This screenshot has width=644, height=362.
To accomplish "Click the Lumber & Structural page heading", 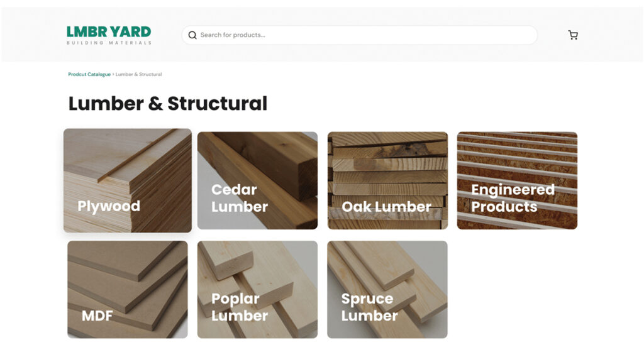I will pyautogui.click(x=167, y=104).
